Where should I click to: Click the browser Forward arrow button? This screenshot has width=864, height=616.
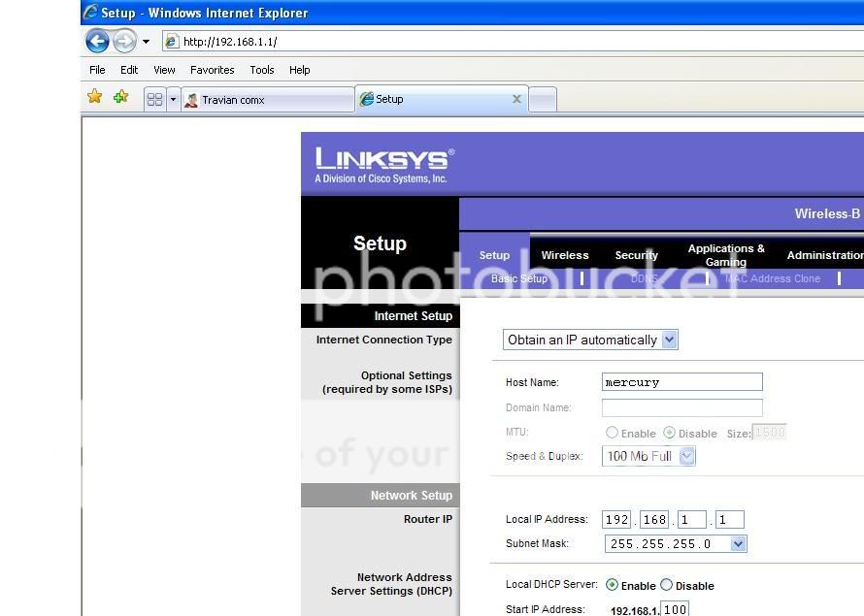click(124, 41)
